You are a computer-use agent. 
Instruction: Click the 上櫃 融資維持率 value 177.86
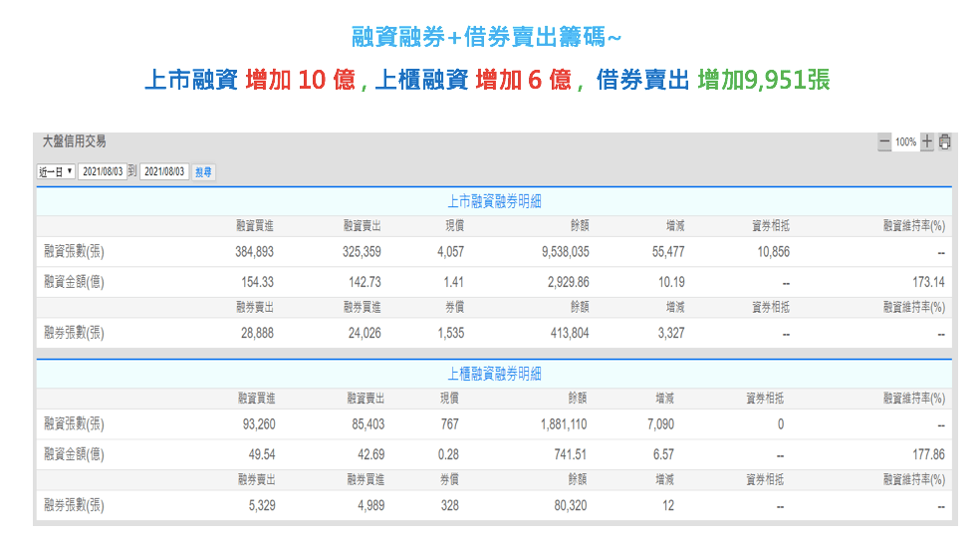[x=928, y=454]
